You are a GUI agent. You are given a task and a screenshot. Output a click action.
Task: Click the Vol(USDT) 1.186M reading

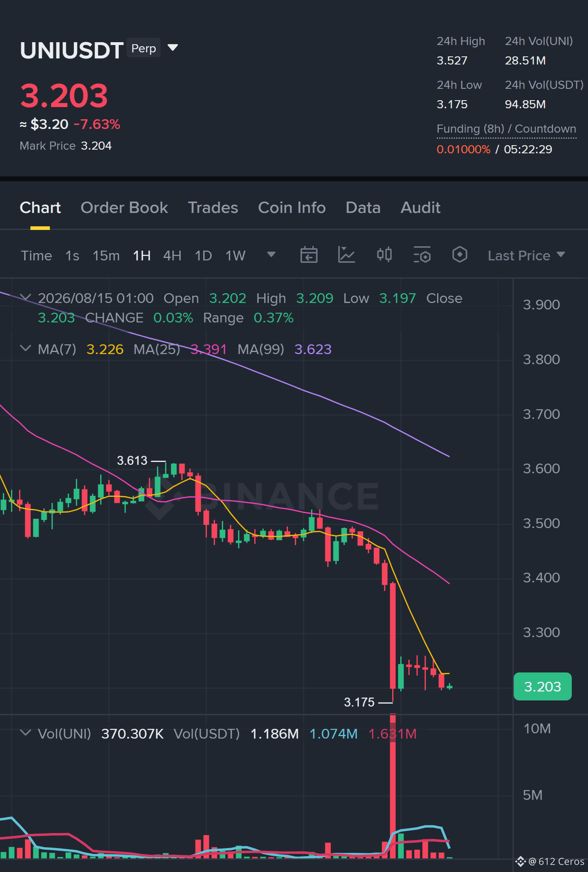[275, 734]
